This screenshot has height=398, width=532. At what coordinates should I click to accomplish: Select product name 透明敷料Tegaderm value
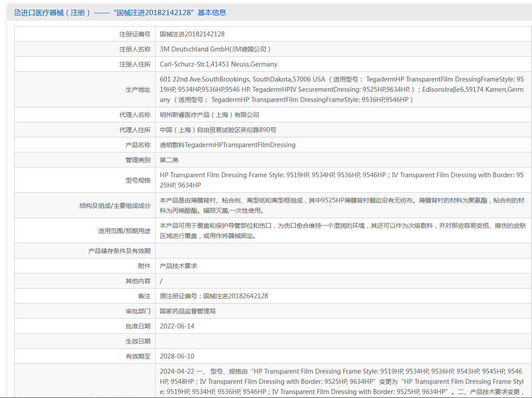point(227,145)
